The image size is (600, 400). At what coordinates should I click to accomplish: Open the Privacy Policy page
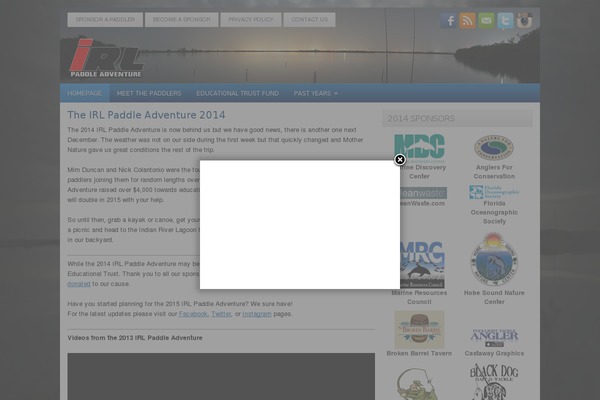[251, 20]
